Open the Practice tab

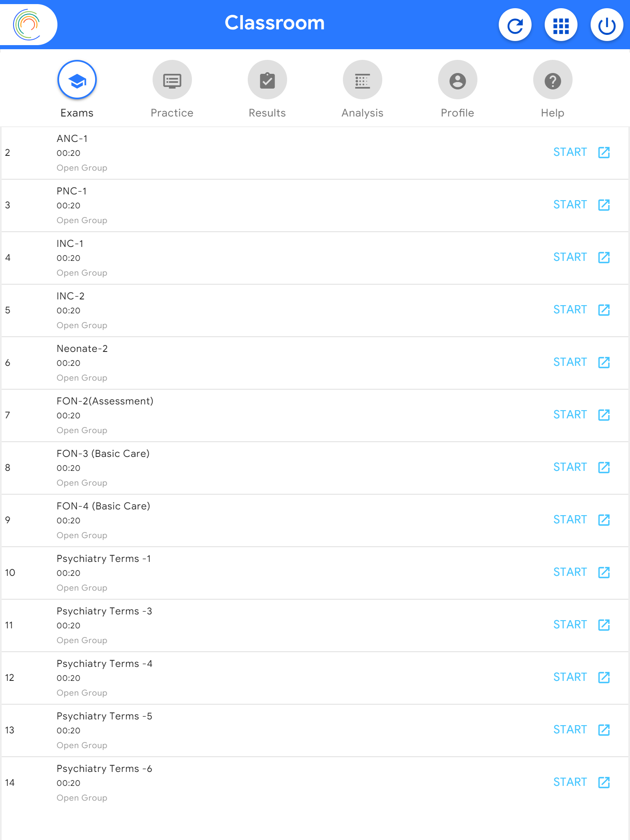(172, 80)
